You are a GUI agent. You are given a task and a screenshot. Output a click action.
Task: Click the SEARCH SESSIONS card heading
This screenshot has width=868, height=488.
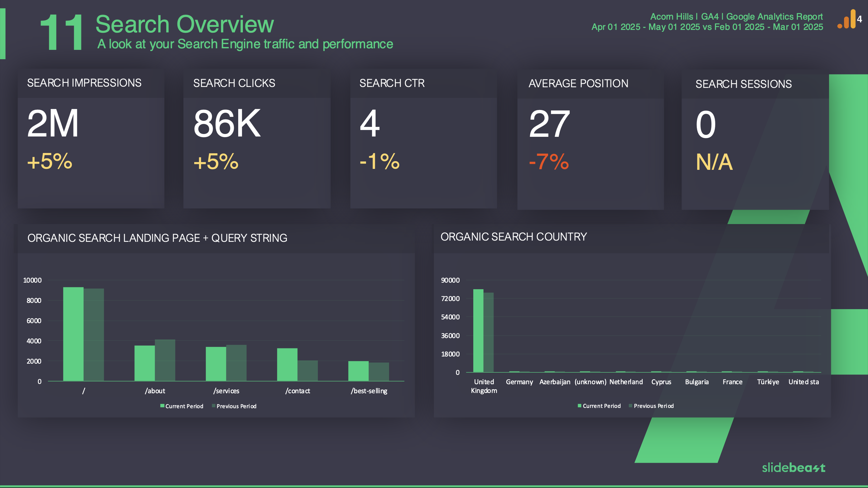[x=744, y=84]
